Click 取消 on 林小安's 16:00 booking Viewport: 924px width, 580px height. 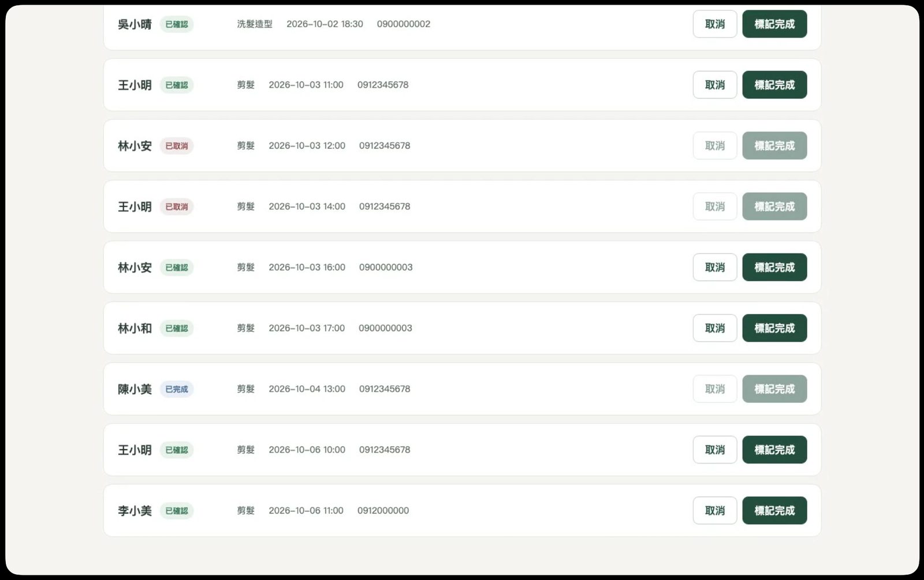click(x=714, y=267)
